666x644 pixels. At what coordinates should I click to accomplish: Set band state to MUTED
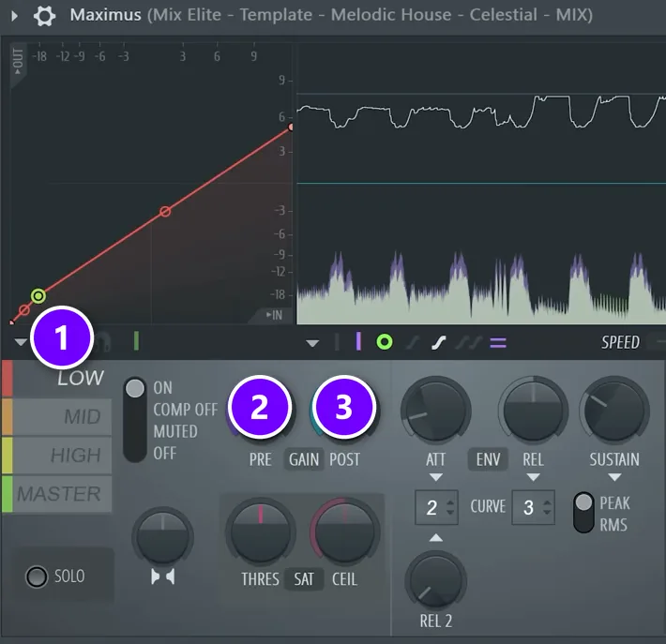click(175, 432)
